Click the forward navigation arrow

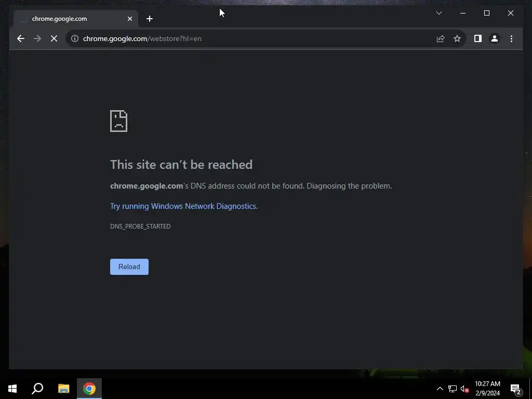click(37, 38)
